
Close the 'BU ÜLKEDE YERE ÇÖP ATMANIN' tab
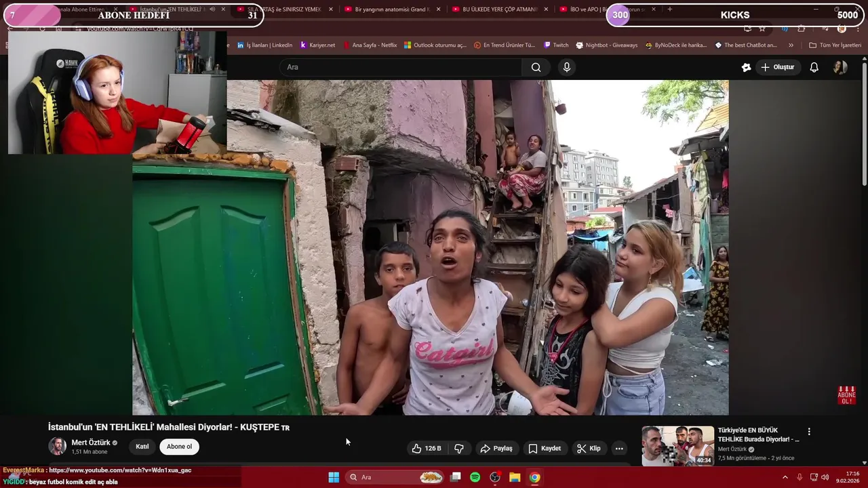546,9
